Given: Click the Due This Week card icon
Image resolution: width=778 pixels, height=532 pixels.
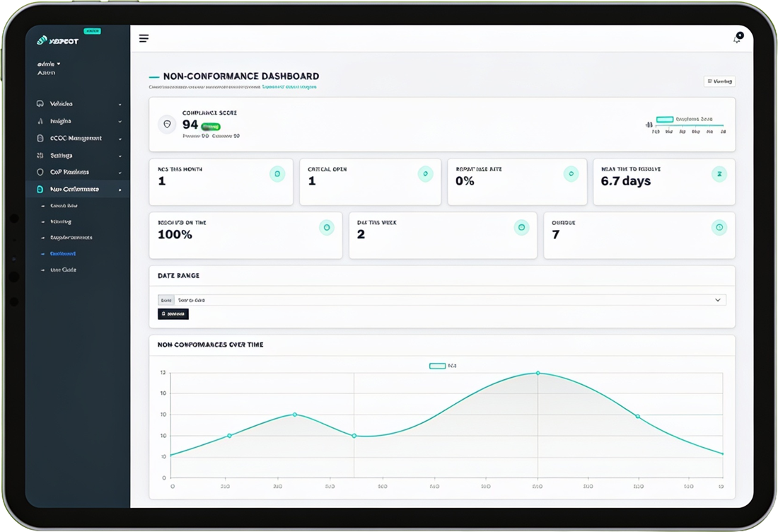Looking at the screenshot, I should click(x=521, y=228).
